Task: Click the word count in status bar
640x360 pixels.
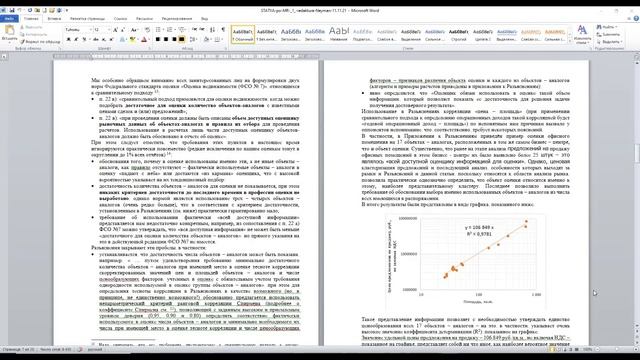Action: click(57, 349)
